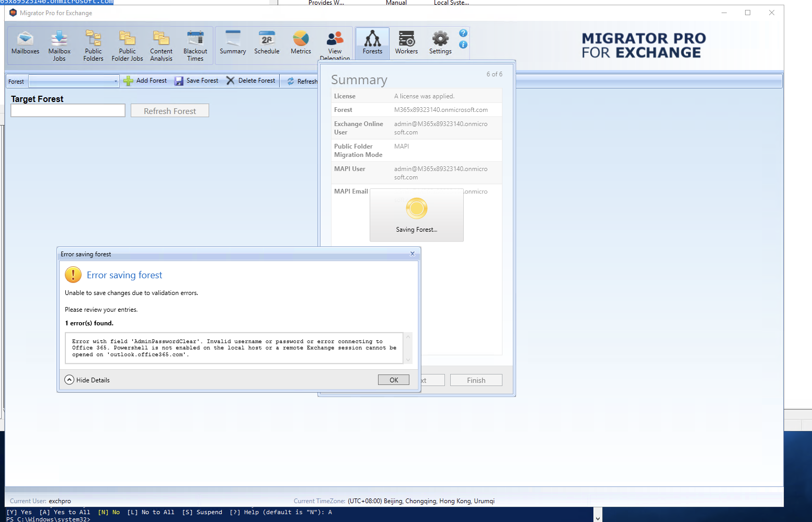Click the error details text box

click(234, 348)
